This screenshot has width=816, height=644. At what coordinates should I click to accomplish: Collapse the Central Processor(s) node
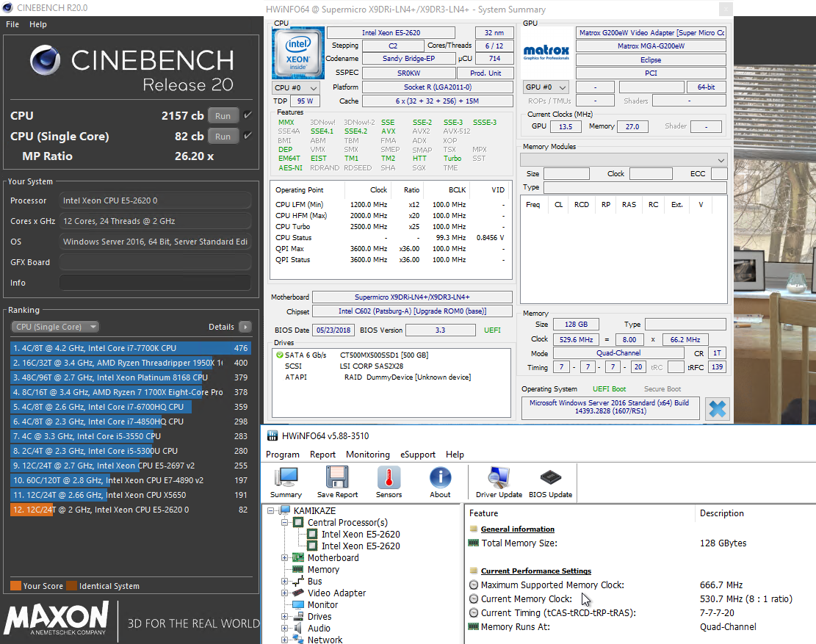[x=285, y=522]
